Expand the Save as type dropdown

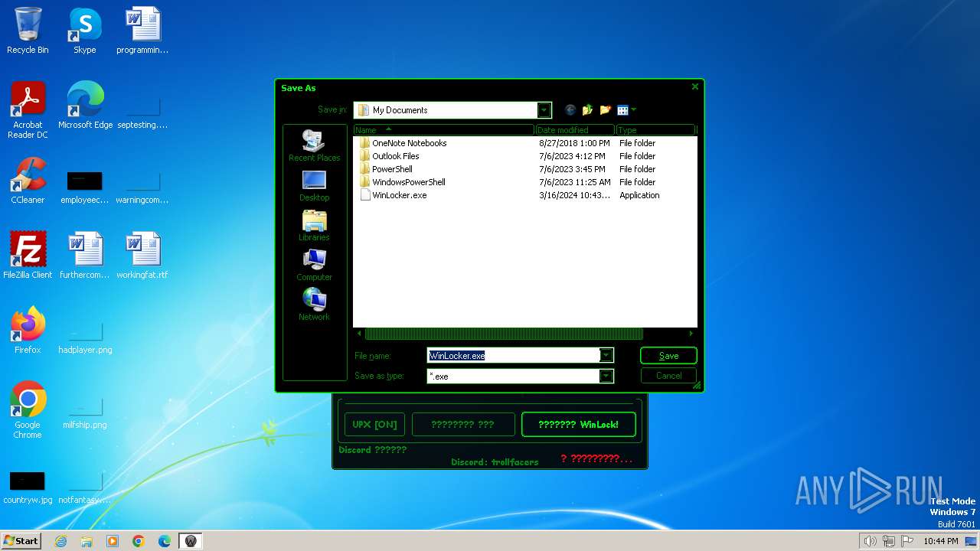point(606,376)
